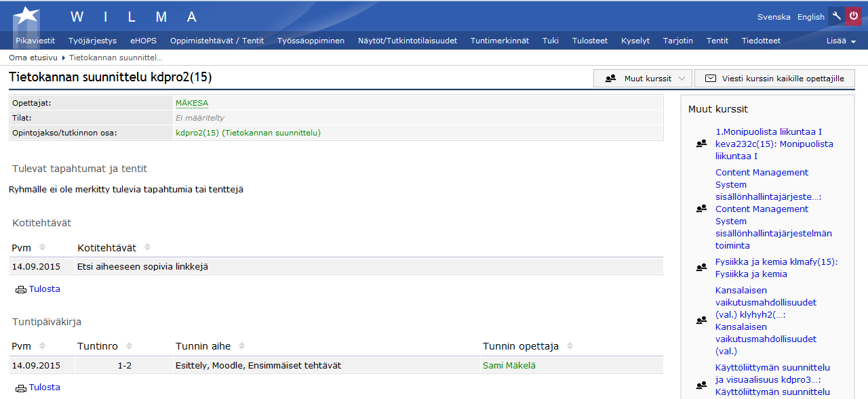Expand Lisää menu in navigation bar

click(x=841, y=41)
